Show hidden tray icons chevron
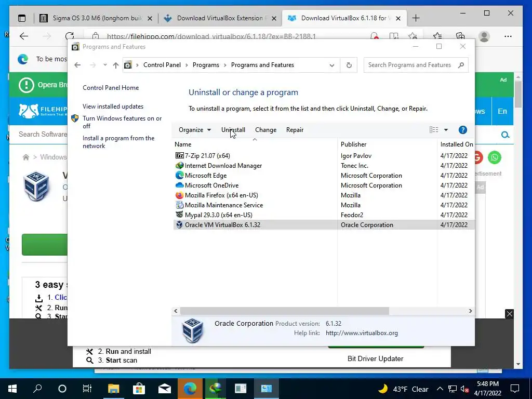This screenshot has width=532, height=399. [x=440, y=389]
